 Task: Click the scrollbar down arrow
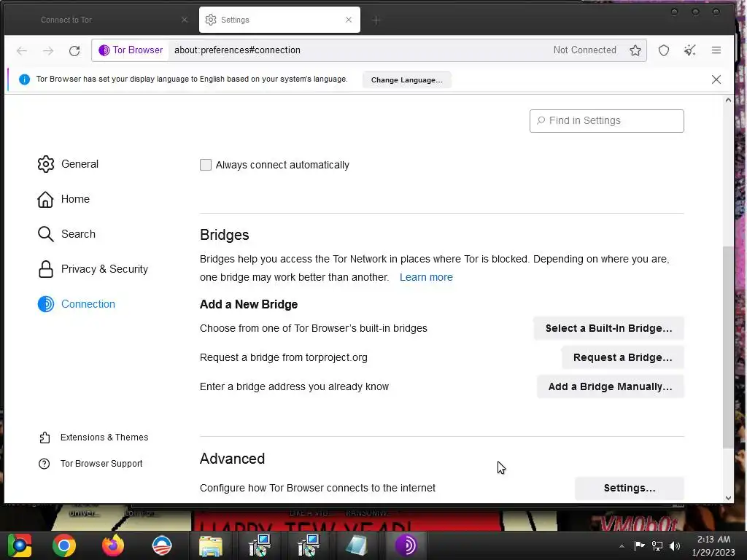tap(727, 497)
